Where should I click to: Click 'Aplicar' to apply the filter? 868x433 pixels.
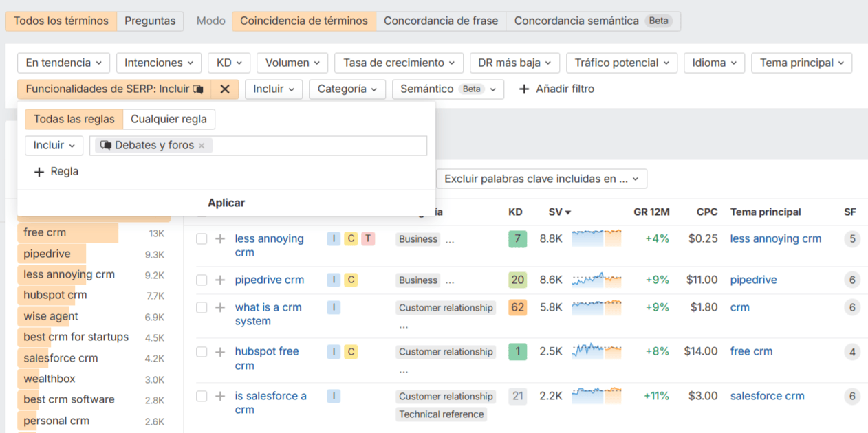pyautogui.click(x=226, y=203)
